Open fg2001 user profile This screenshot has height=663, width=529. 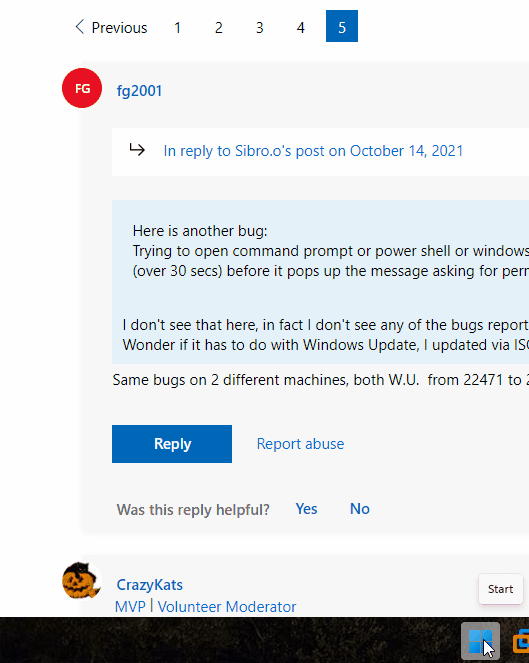point(140,91)
